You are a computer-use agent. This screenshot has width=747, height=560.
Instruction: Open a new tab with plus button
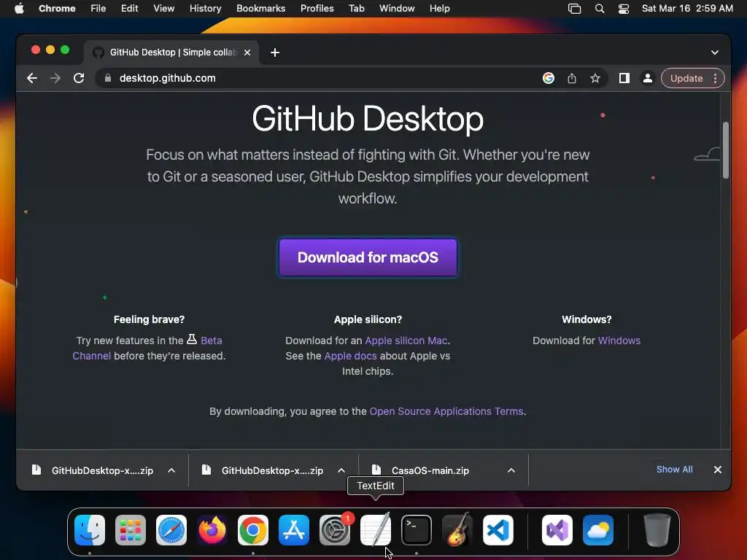275,52
